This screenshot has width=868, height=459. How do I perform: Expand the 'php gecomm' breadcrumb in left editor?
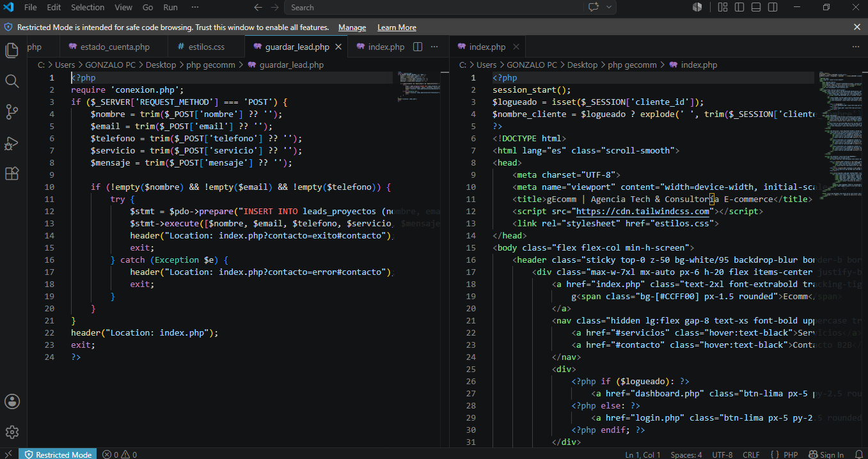point(210,65)
